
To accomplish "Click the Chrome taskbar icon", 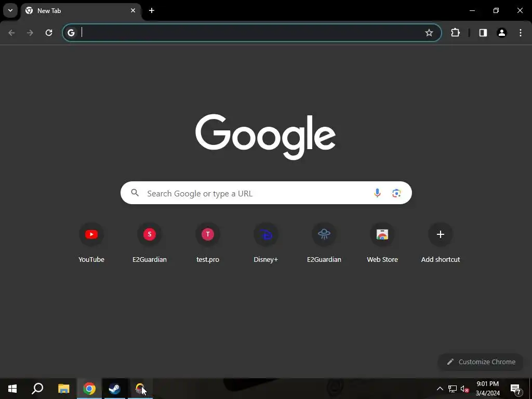I will (x=89, y=389).
